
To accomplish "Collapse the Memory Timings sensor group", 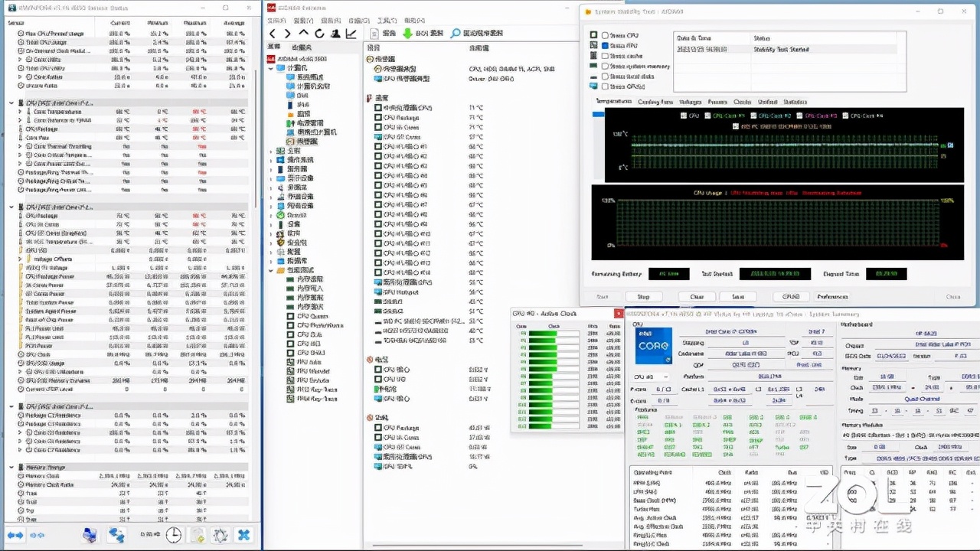I will click(x=11, y=468).
